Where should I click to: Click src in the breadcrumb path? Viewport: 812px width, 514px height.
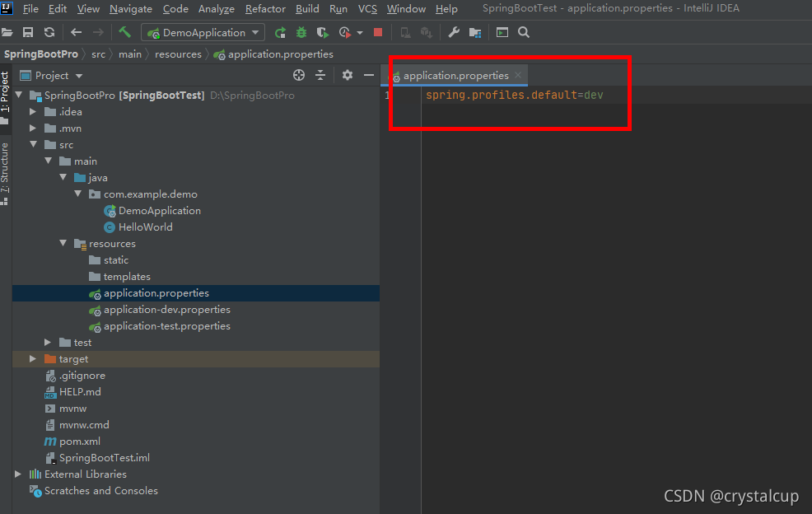pyautogui.click(x=98, y=54)
